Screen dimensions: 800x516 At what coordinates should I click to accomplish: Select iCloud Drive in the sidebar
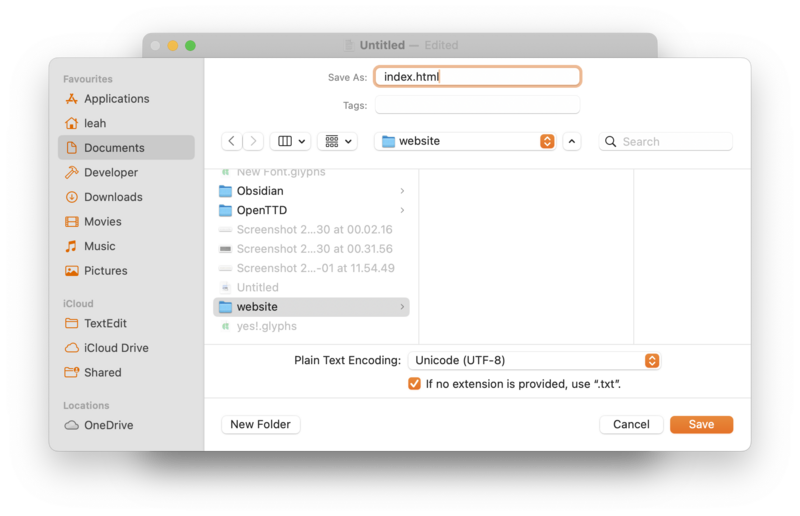(116, 348)
